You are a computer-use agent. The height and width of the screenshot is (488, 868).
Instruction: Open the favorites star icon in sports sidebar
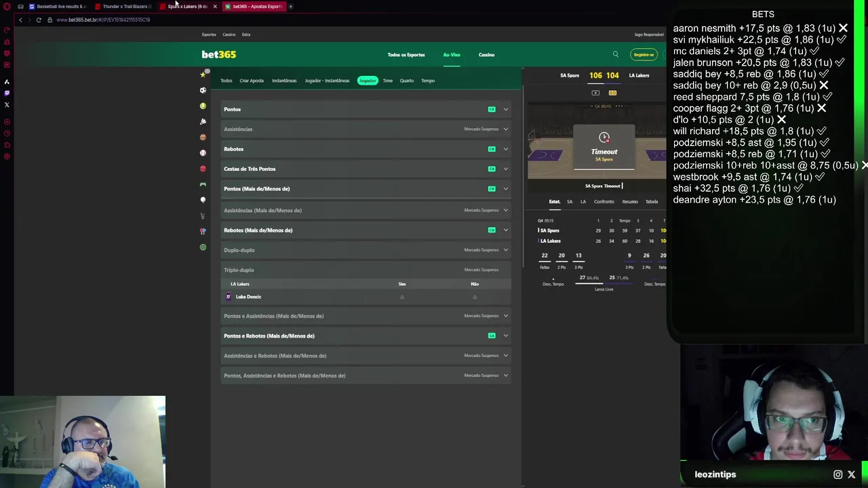click(x=203, y=75)
